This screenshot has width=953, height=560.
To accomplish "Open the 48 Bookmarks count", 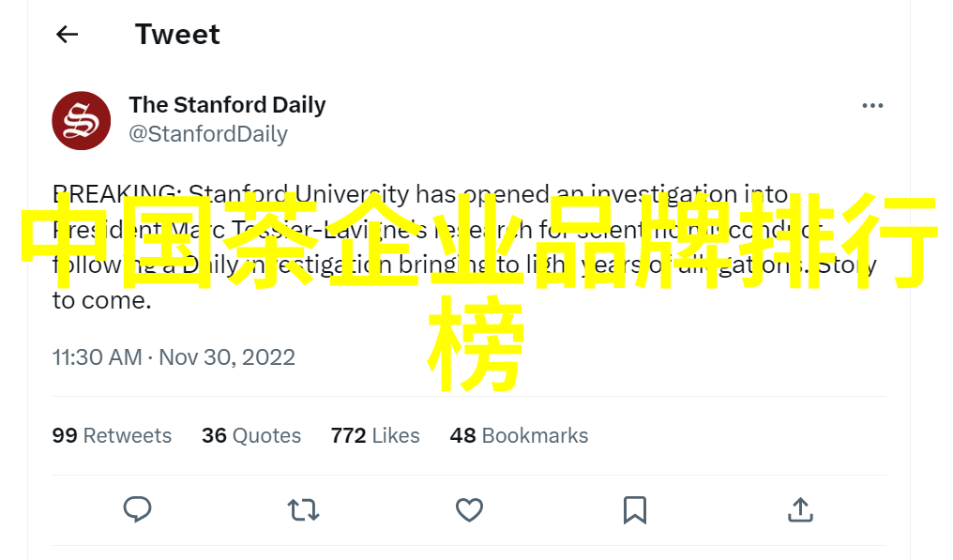I will coord(519,436).
